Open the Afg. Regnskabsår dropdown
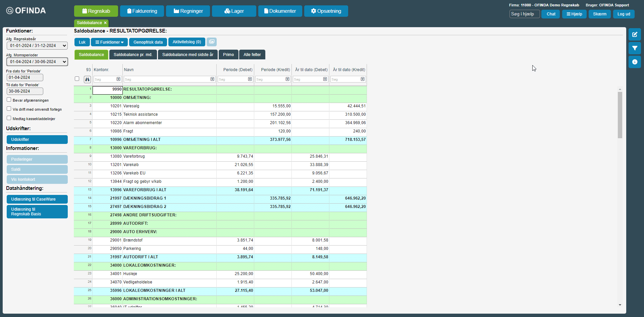644x317 pixels. coord(37,46)
